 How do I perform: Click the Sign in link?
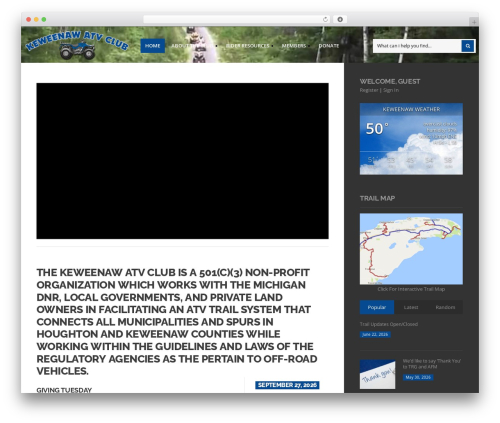pyautogui.click(x=391, y=90)
